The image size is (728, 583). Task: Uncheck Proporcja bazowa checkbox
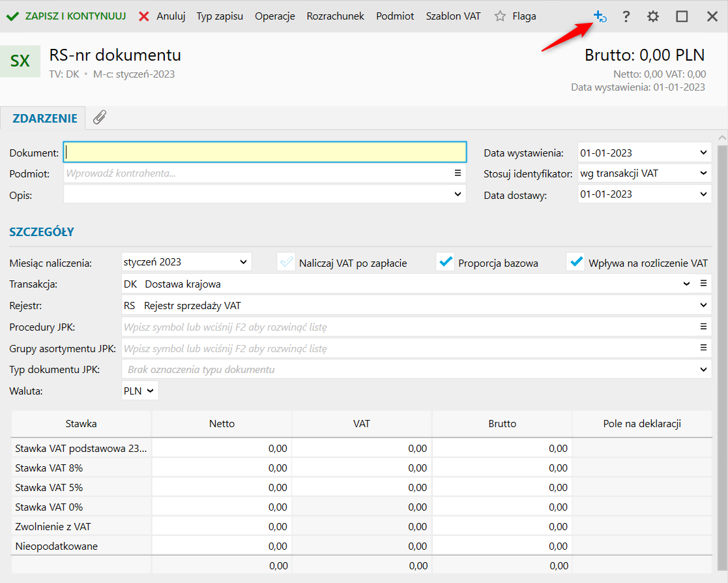tap(446, 262)
